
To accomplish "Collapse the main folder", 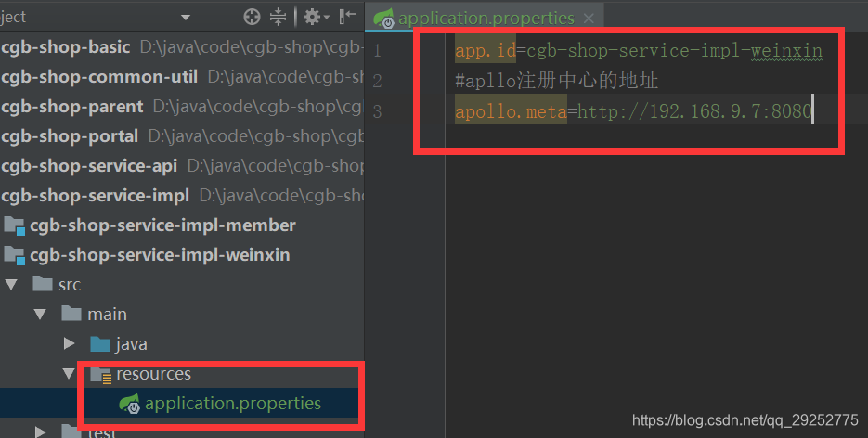I will tap(40, 315).
